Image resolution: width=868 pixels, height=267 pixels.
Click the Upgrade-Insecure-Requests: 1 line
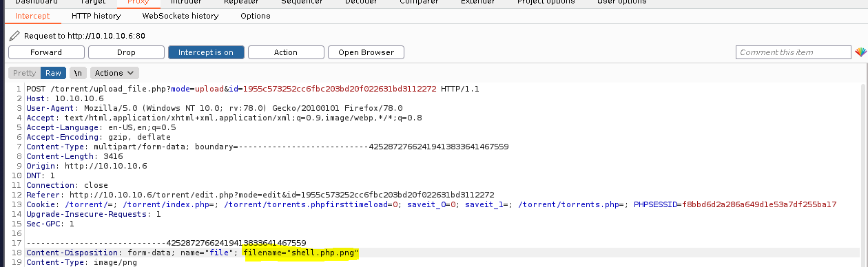click(x=94, y=214)
